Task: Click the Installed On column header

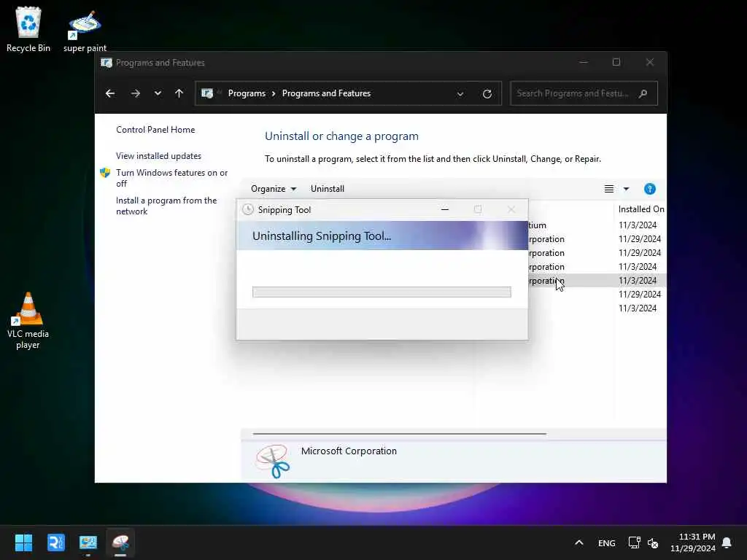Action: point(640,209)
